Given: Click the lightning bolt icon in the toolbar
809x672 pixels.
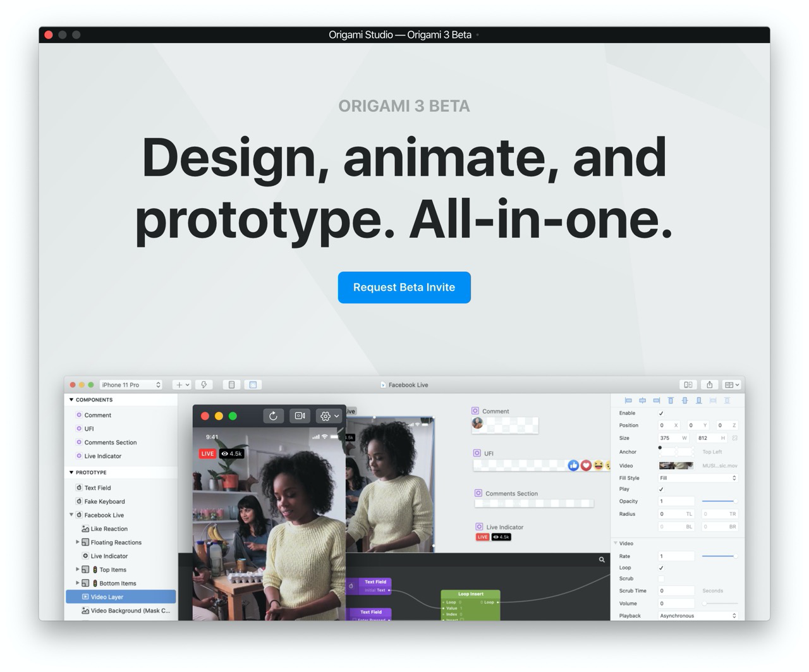Looking at the screenshot, I should (204, 384).
